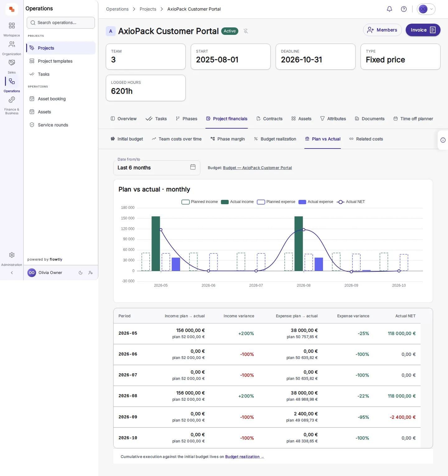Viewport: 448px width, 476px height.
Task: Switch to the Overview tab
Action: pyautogui.click(x=124, y=119)
